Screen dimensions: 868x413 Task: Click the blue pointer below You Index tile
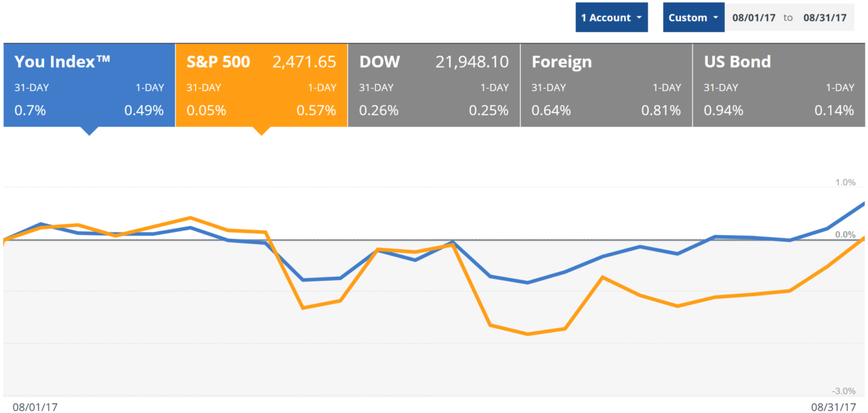point(88,131)
